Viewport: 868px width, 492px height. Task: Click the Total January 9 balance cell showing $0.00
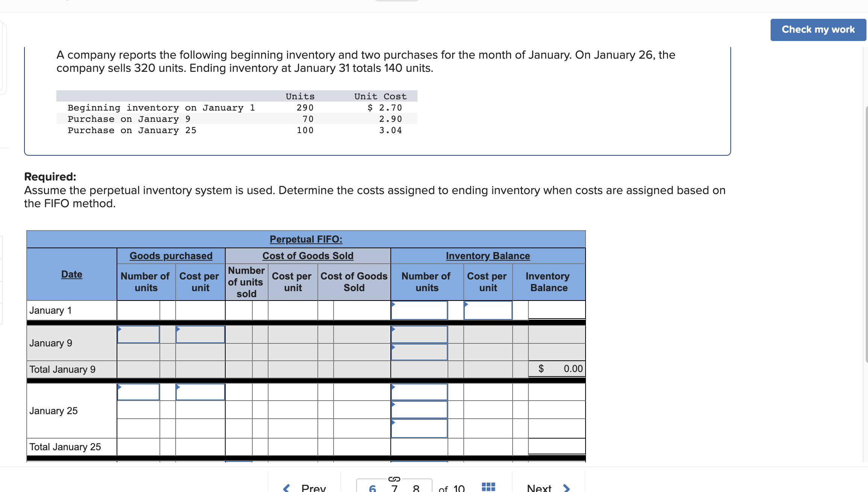pos(557,369)
